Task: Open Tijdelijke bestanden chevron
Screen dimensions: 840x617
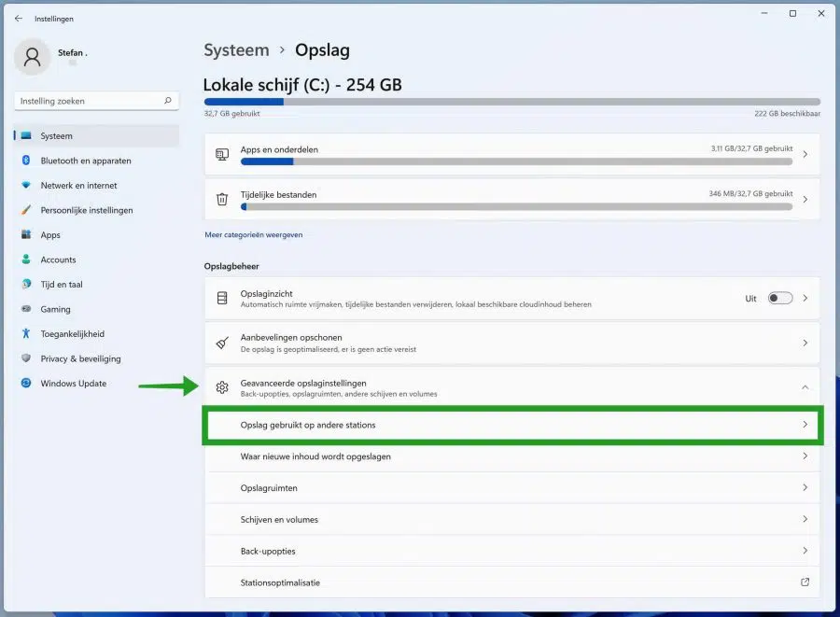Action: 805,199
